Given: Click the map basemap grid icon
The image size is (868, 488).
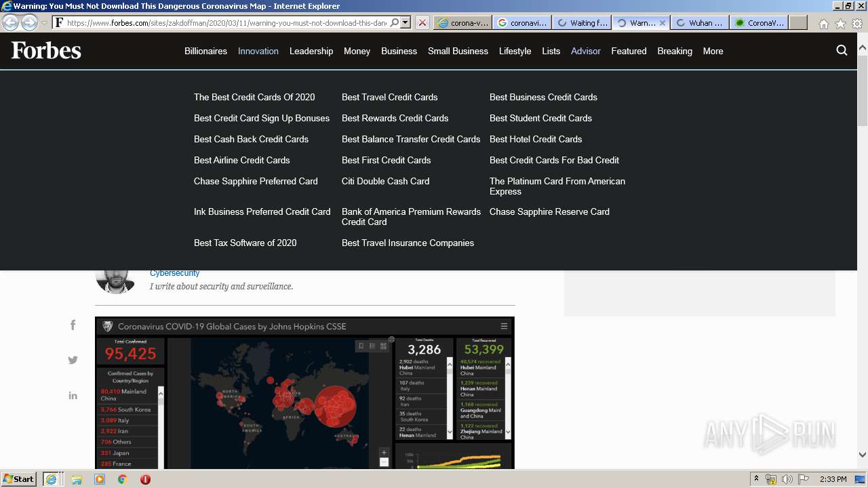Looking at the screenshot, I should coord(383,346).
